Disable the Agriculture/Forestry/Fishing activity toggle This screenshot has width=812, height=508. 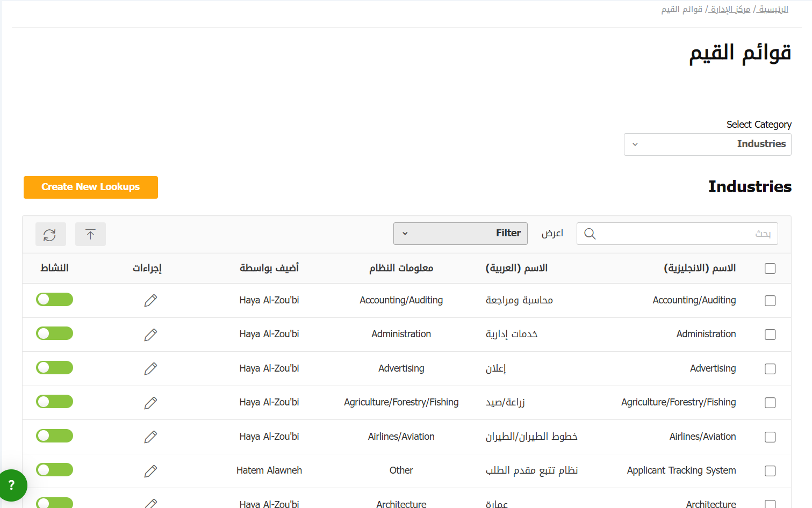54,402
